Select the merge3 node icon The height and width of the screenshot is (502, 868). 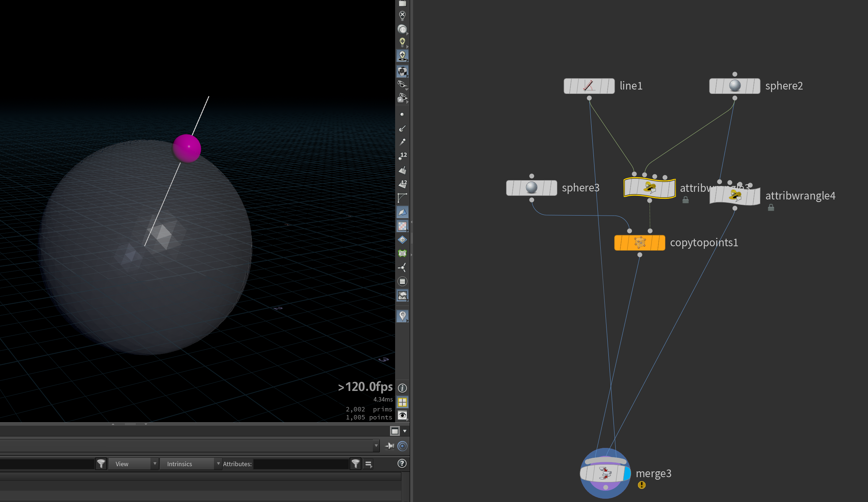point(605,474)
